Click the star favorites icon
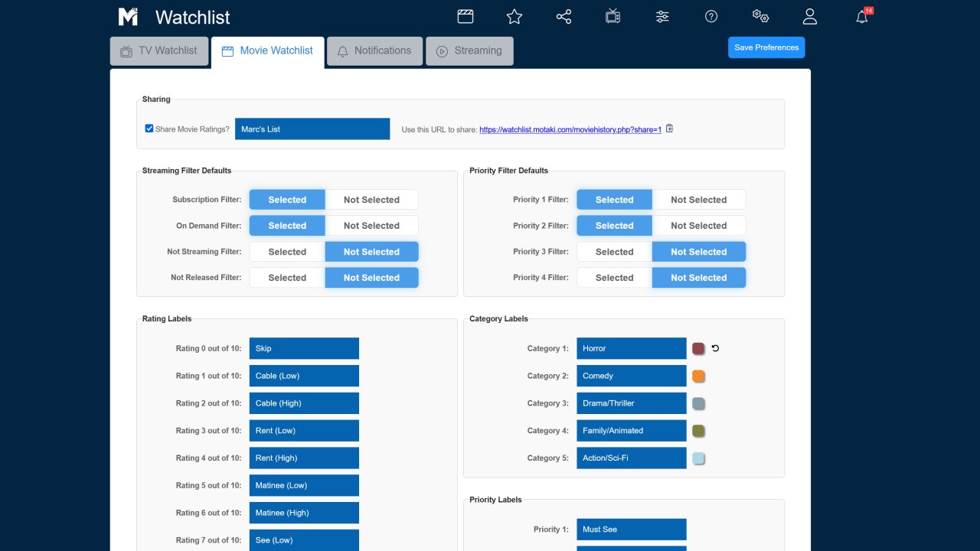 (x=514, y=16)
